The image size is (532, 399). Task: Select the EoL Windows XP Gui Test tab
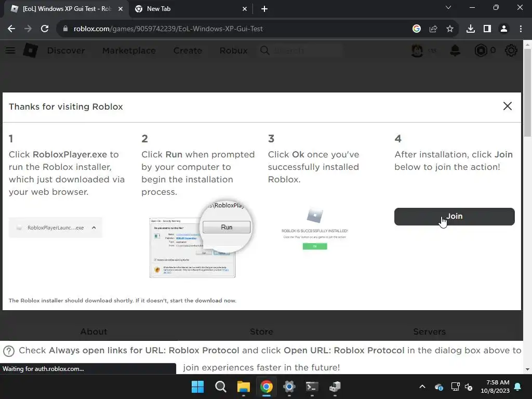pyautogui.click(x=66, y=9)
